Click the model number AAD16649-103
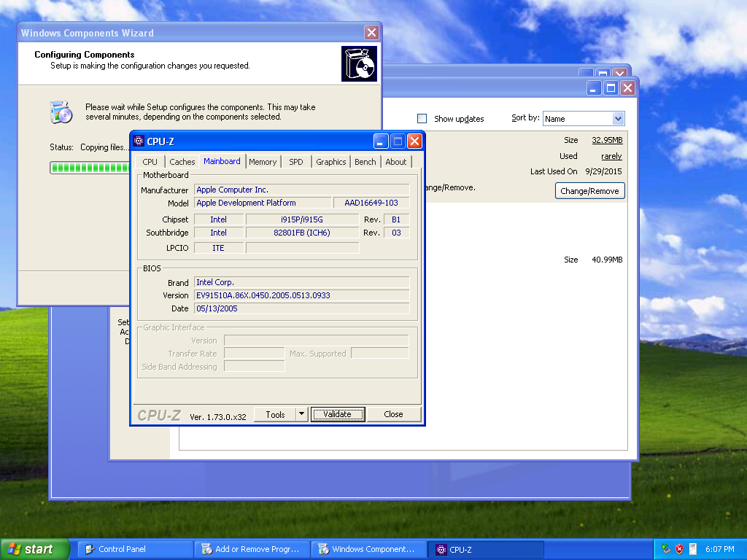 click(371, 203)
